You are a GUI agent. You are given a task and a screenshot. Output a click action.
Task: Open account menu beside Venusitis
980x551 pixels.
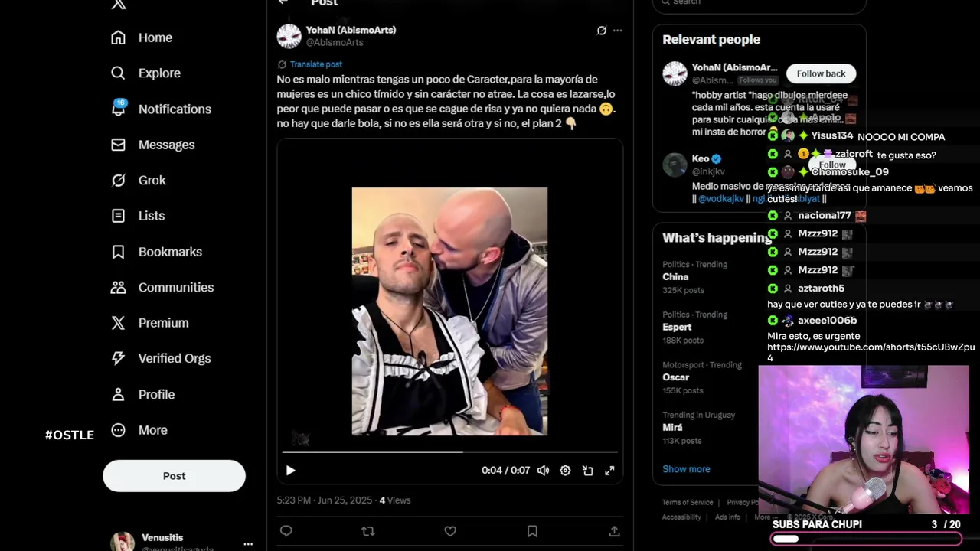[248, 544]
